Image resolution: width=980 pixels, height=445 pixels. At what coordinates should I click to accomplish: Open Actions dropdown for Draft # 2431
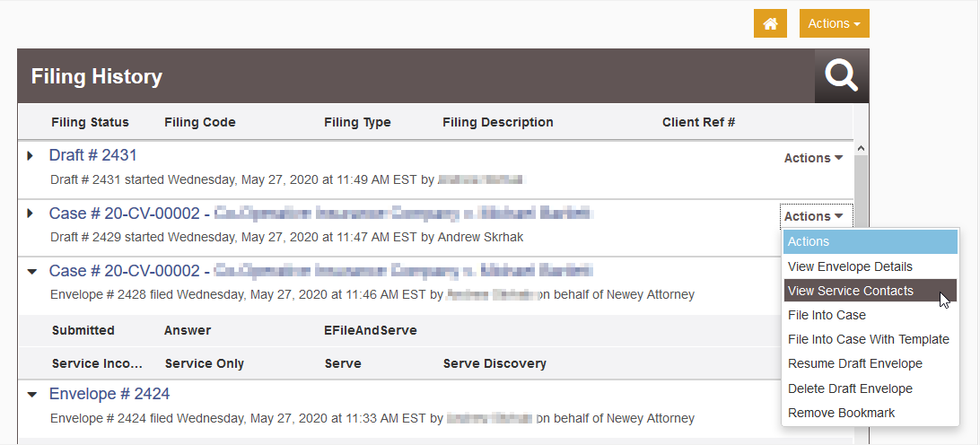click(814, 158)
